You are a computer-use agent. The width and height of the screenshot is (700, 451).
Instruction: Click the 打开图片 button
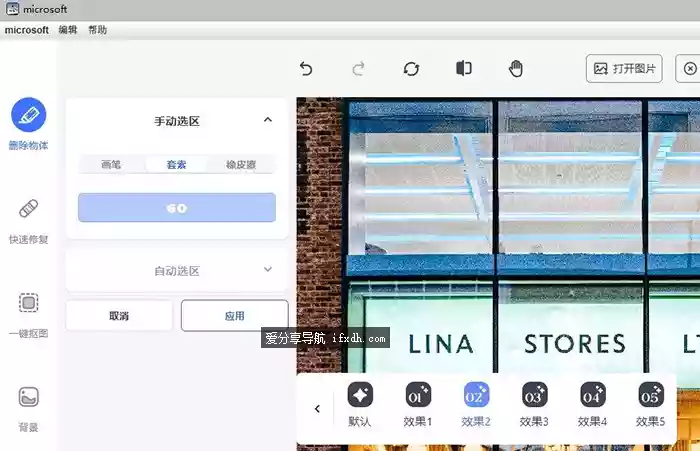coord(624,68)
